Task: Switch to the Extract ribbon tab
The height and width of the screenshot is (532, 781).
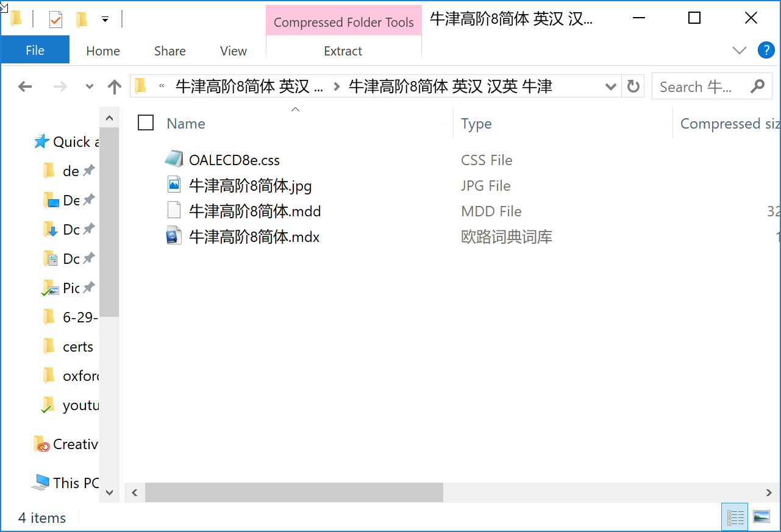Action: [343, 51]
